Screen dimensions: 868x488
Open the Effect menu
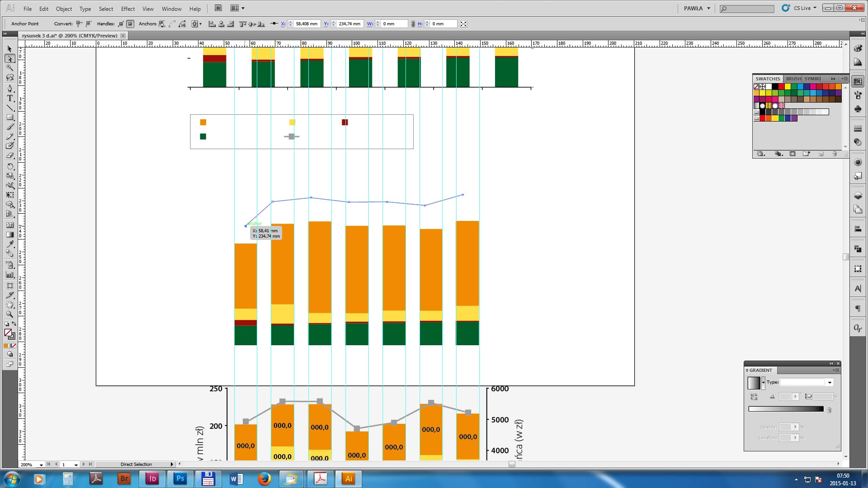[x=127, y=9]
